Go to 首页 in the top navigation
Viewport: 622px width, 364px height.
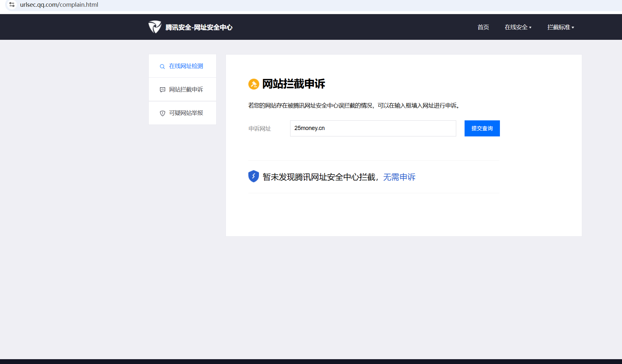483,27
